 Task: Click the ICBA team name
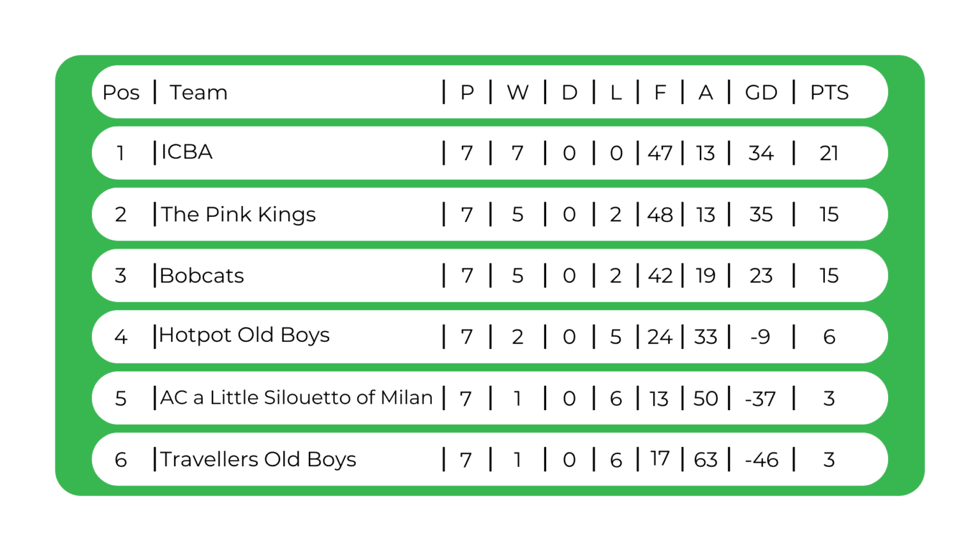tap(187, 152)
